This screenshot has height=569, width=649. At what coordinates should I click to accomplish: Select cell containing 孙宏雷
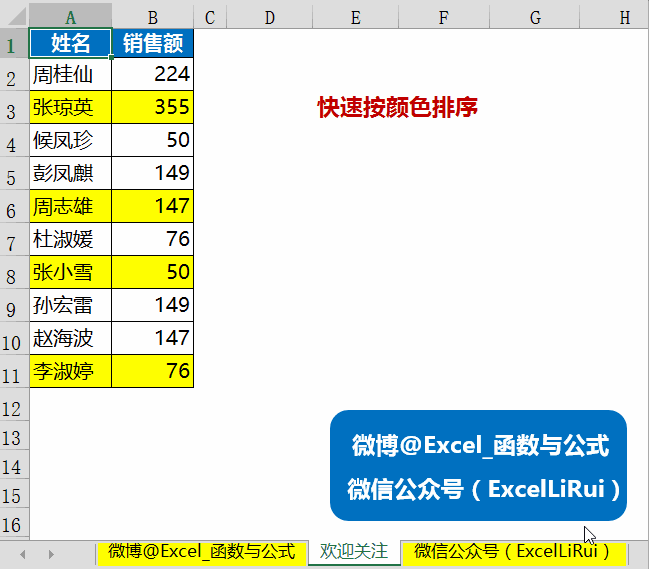(x=70, y=305)
